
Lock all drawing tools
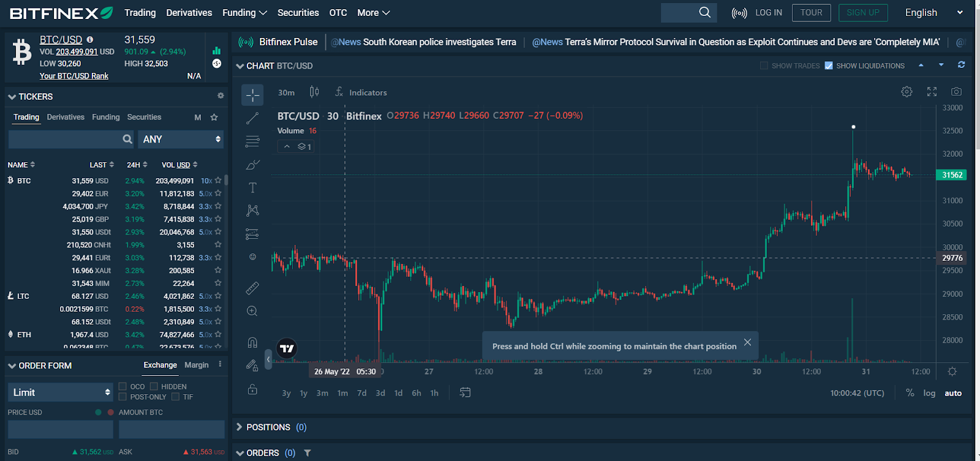coord(252,389)
